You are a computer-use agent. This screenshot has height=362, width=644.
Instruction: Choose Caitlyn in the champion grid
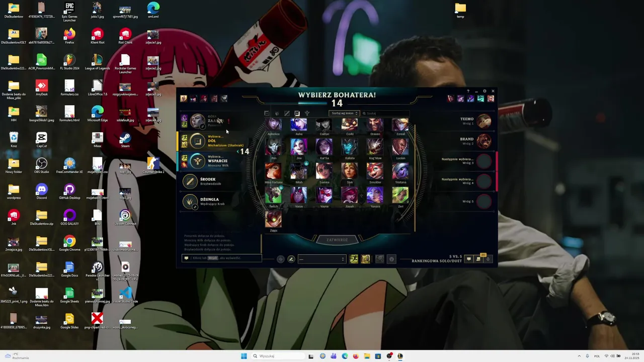[x=324, y=125]
